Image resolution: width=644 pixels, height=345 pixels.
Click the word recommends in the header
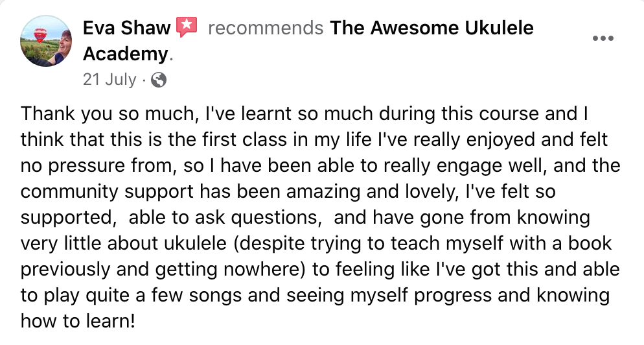pyautogui.click(x=266, y=28)
